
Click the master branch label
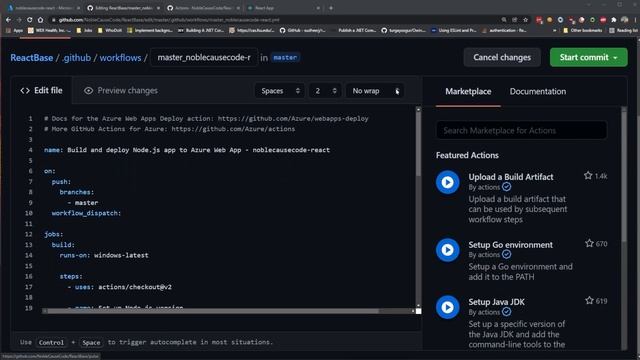(285, 58)
